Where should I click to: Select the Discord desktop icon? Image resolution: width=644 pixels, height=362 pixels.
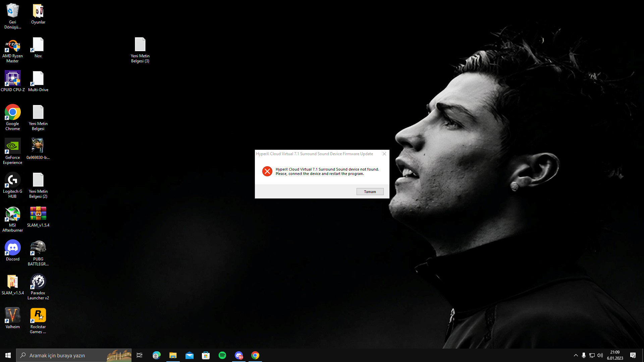tap(13, 251)
